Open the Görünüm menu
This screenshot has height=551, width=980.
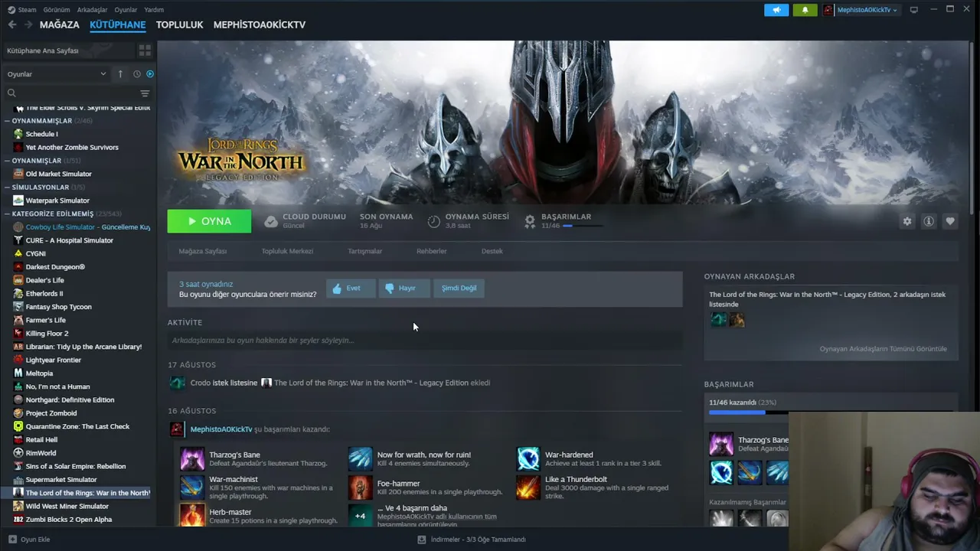click(57, 10)
